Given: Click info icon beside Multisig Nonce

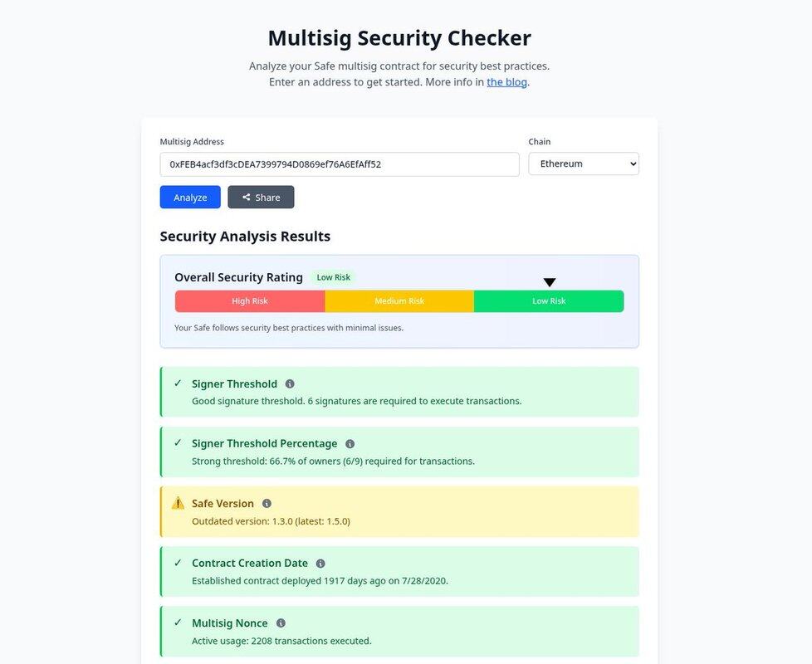Looking at the screenshot, I should pyautogui.click(x=281, y=623).
